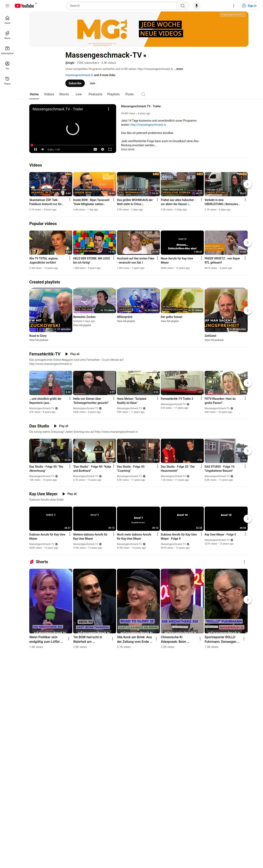The height and width of the screenshot is (868, 263).
Task: Open trailer player settings gear
Action: coord(103,149)
